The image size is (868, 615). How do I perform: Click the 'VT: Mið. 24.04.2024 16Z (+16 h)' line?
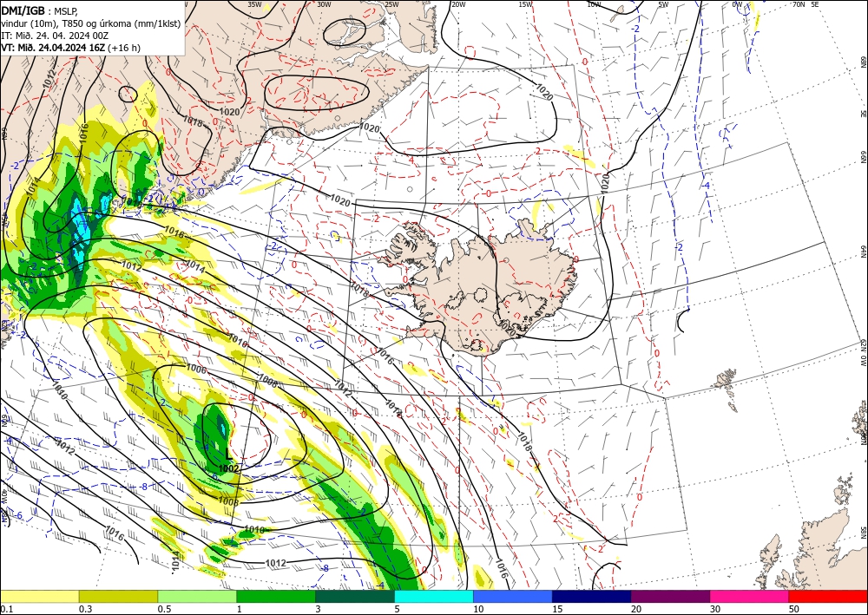[71, 48]
